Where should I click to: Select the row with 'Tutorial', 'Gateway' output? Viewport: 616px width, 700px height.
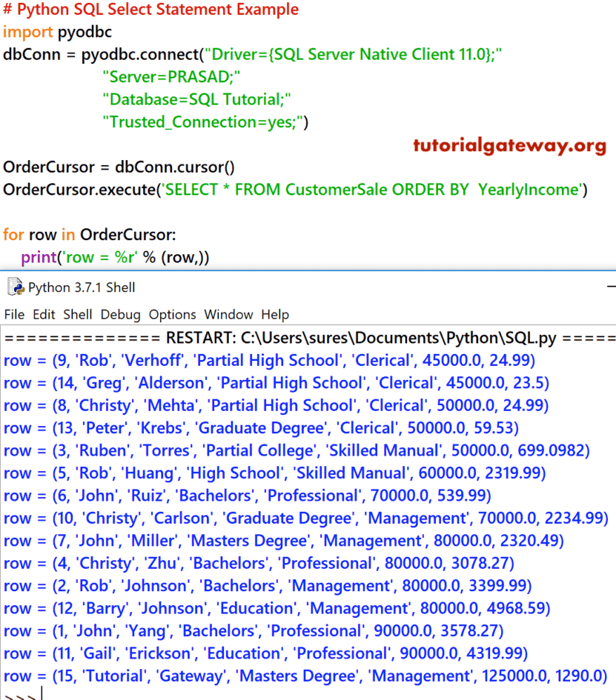(x=297, y=675)
